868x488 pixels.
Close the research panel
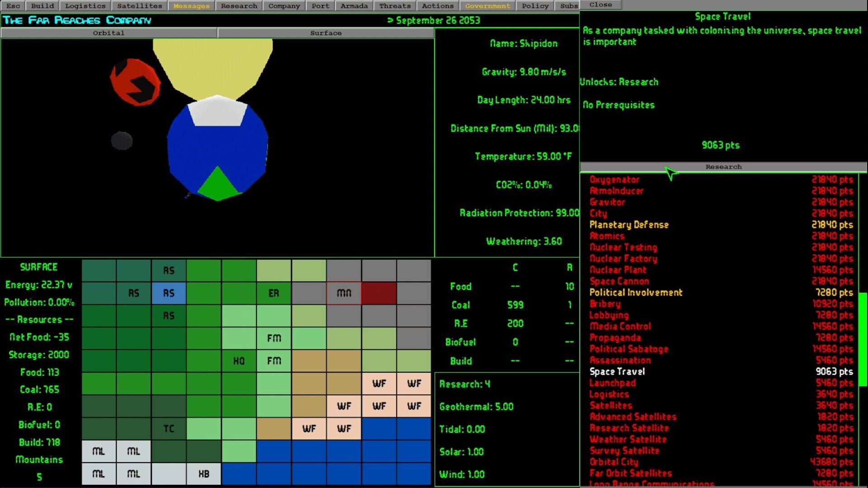pos(600,5)
